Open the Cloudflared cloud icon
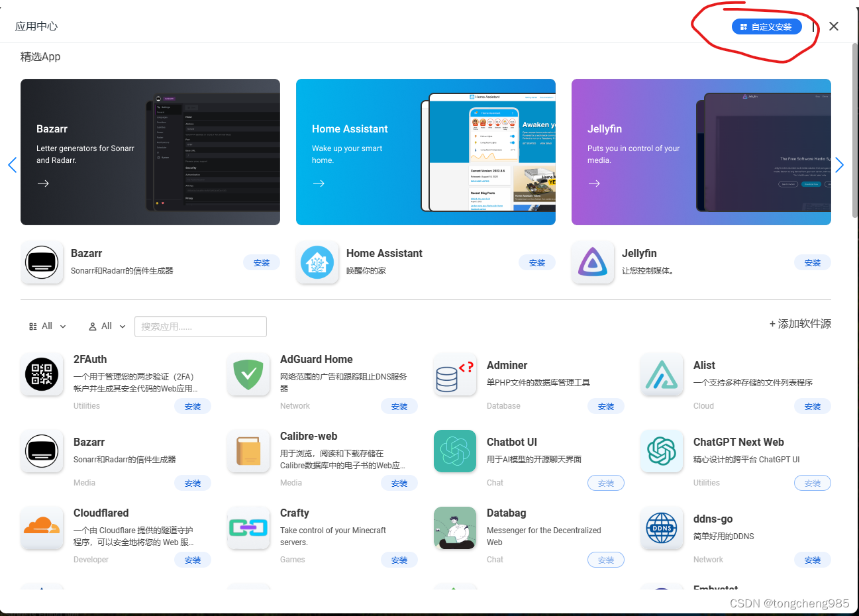 point(42,528)
